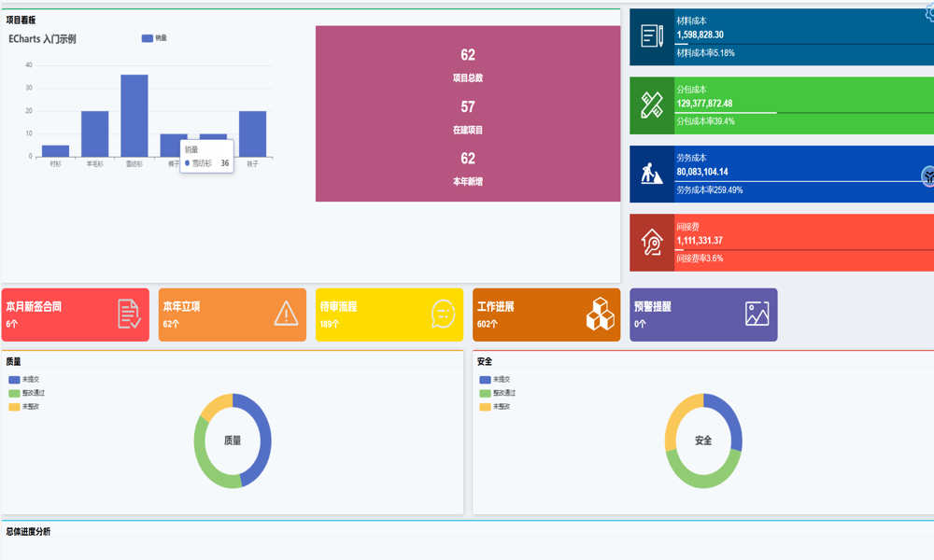Click the blue segment of 安全 donut
The image size is (934, 560).
click(731, 420)
